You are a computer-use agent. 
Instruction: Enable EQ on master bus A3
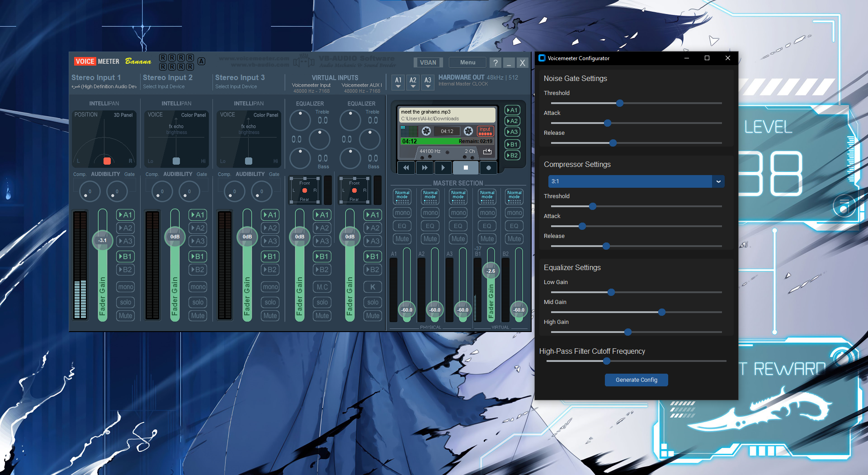click(458, 226)
